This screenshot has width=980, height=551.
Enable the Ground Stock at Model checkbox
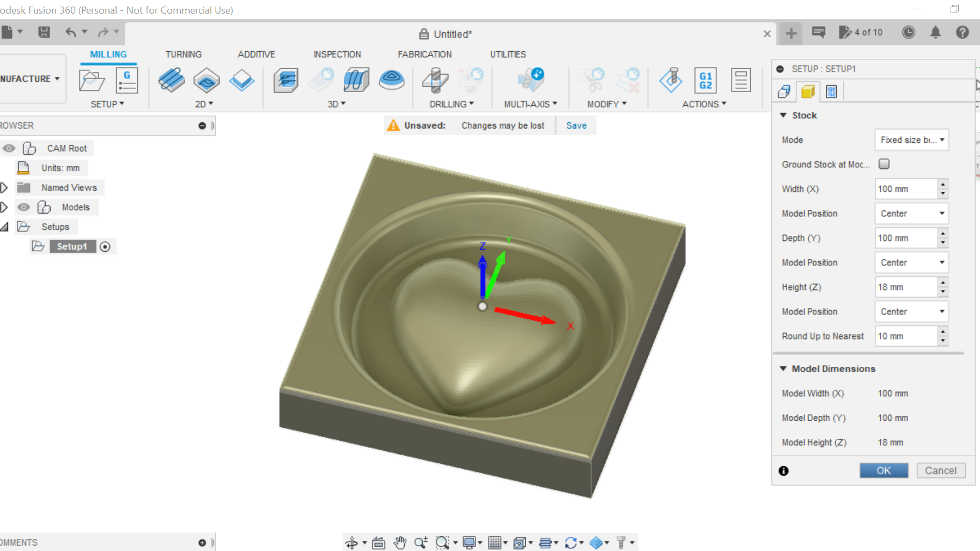tap(884, 164)
